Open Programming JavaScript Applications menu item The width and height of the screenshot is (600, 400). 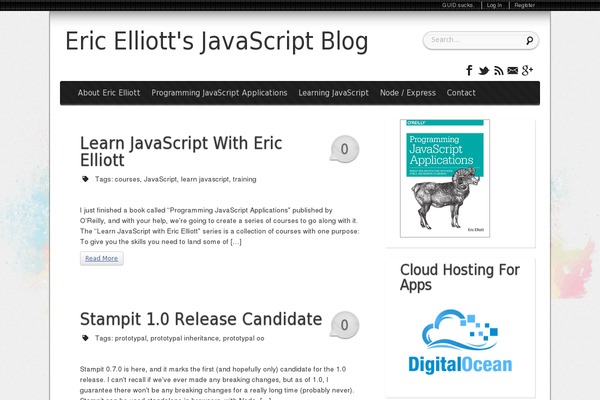pyautogui.click(x=219, y=93)
